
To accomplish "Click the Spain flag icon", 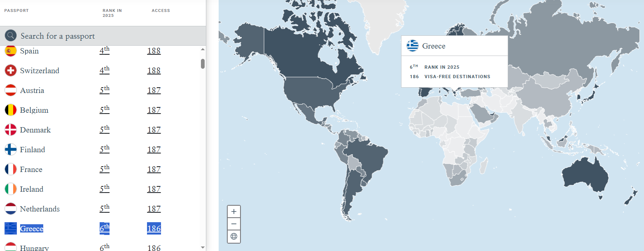I will pos(11,51).
